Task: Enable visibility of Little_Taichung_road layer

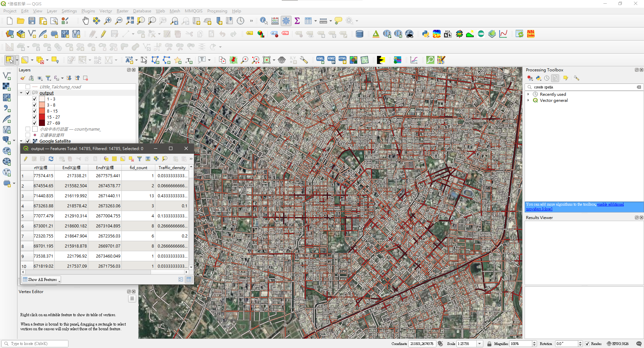Action: click(28, 86)
